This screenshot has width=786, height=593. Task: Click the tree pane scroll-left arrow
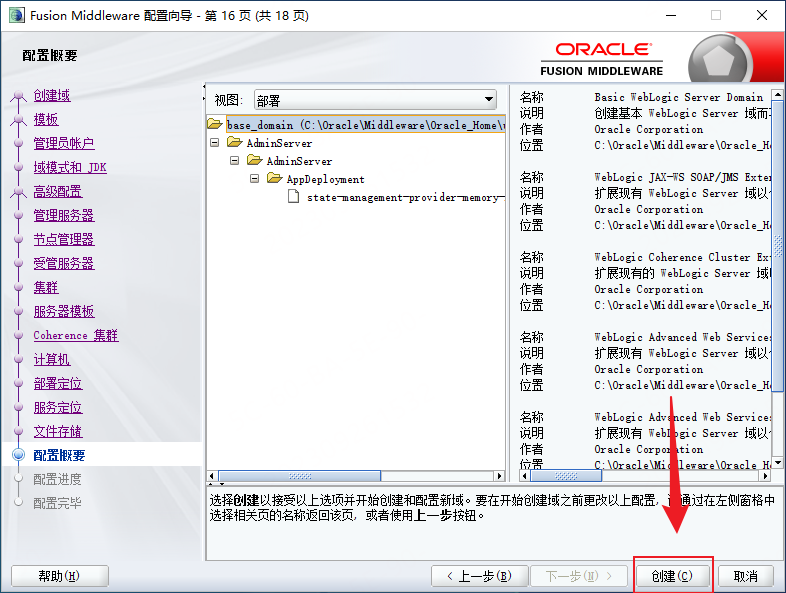coord(212,476)
